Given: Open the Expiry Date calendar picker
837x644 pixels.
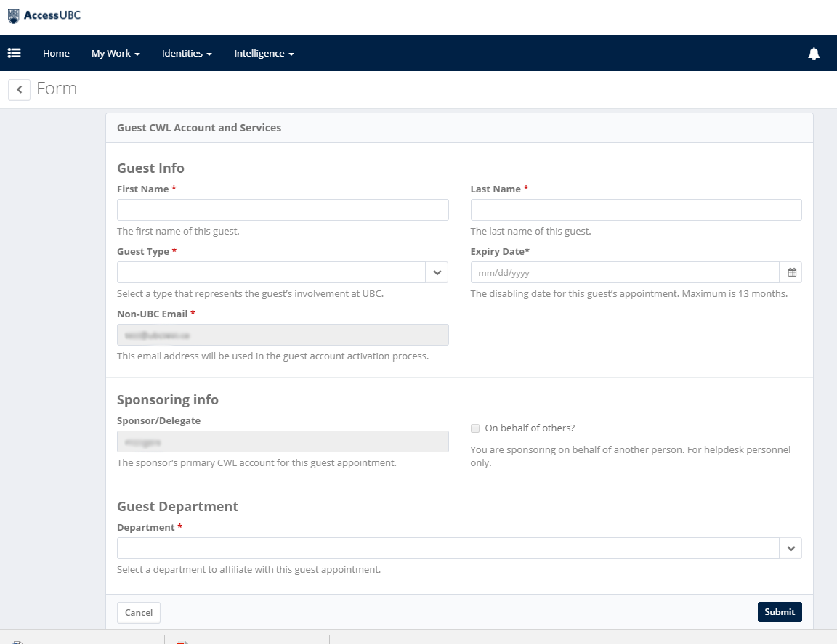Looking at the screenshot, I should (791, 273).
